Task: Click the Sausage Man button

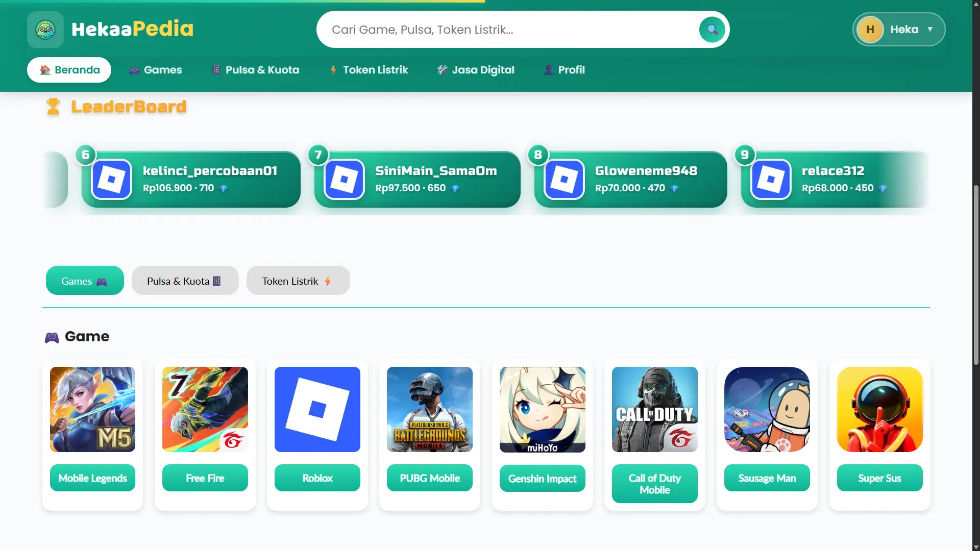Action: [x=767, y=478]
